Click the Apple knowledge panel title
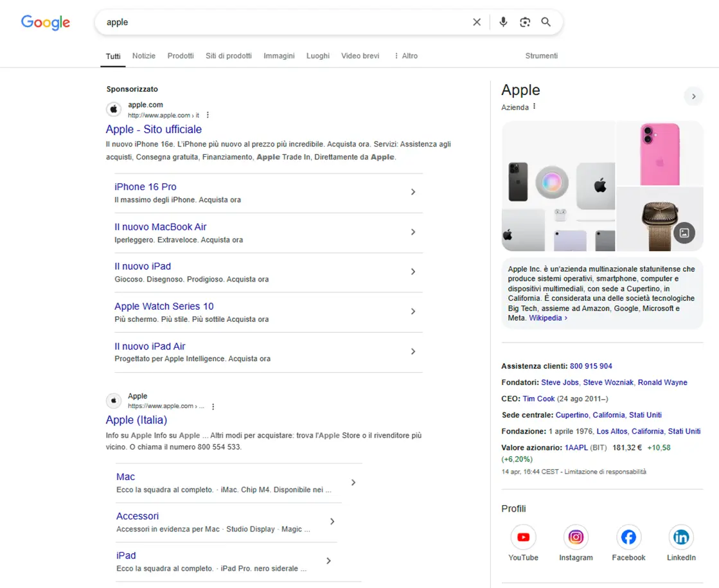The width and height of the screenshot is (719, 588). click(520, 90)
